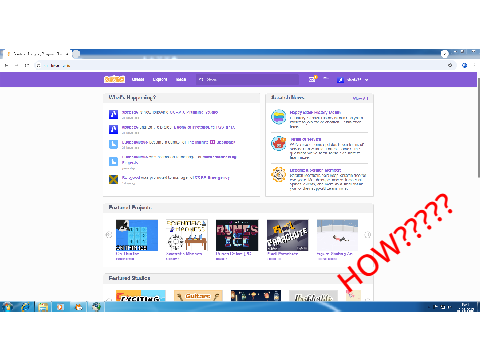Open the third news item with orange gear icon
Image resolution: width=480 pixels, height=360 pixels.
tap(315, 170)
